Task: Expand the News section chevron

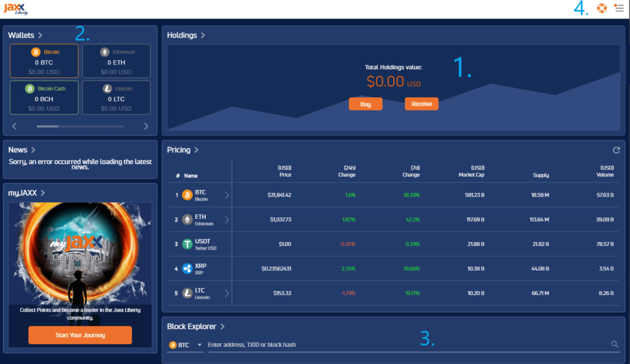Action: click(x=33, y=150)
